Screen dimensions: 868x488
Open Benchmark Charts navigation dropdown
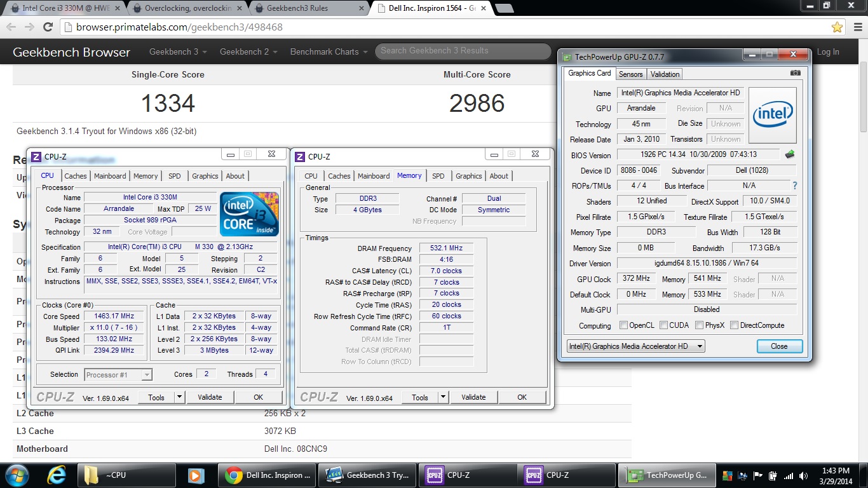329,52
